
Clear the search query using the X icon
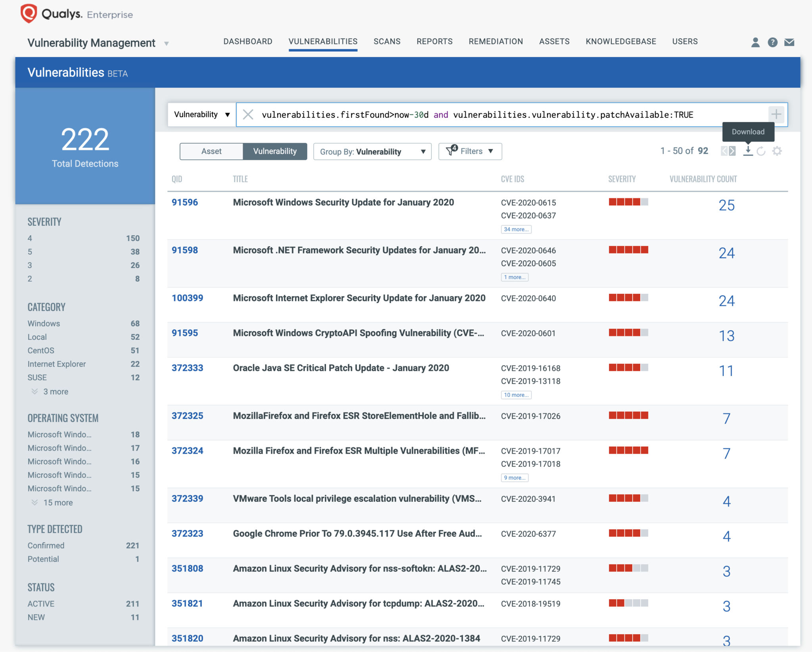(249, 114)
